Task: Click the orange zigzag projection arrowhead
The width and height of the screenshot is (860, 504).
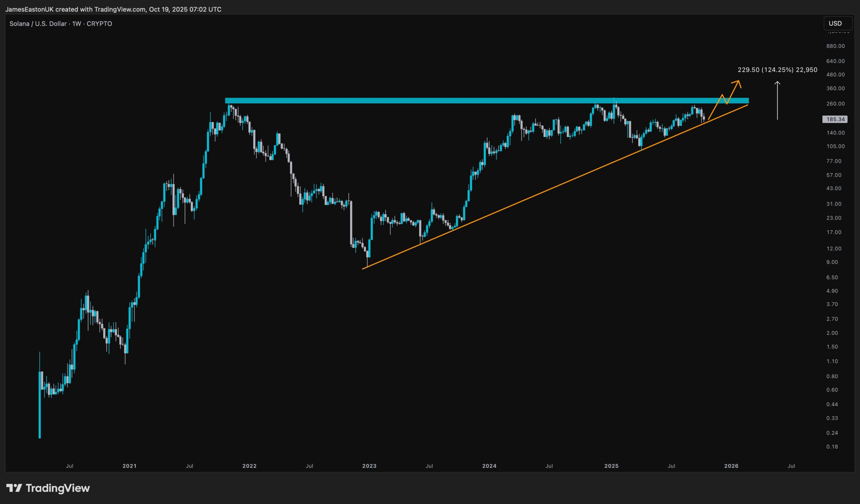Action: click(x=738, y=82)
